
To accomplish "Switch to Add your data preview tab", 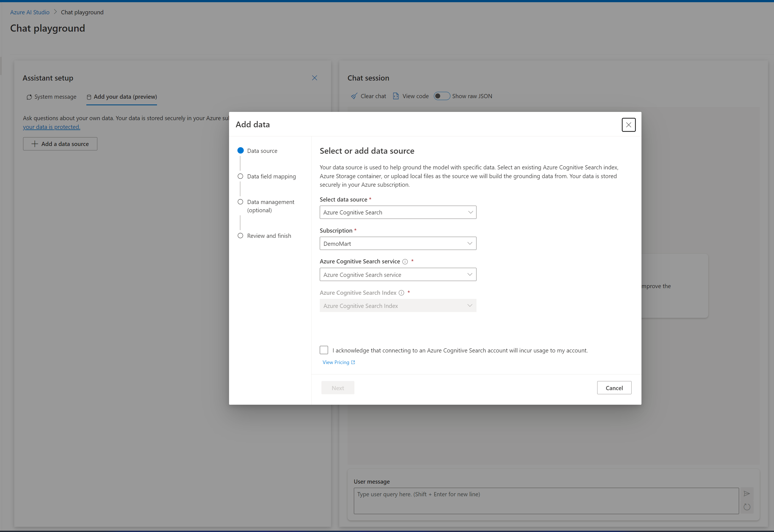I will (122, 97).
